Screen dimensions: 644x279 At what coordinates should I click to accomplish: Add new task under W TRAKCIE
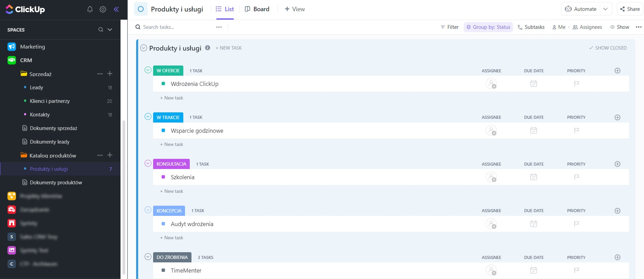coord(171,144)
